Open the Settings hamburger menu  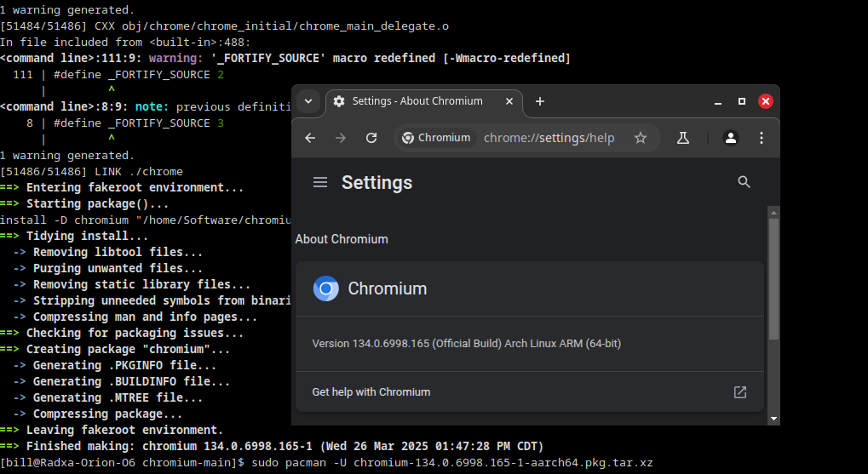[x=320, y=182]
